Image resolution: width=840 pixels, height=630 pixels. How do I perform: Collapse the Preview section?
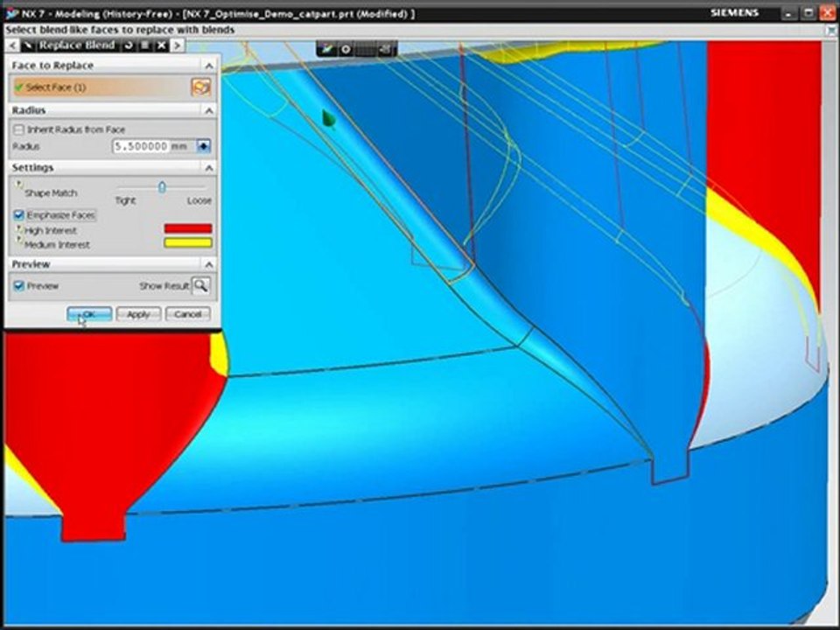click(209, 264)
